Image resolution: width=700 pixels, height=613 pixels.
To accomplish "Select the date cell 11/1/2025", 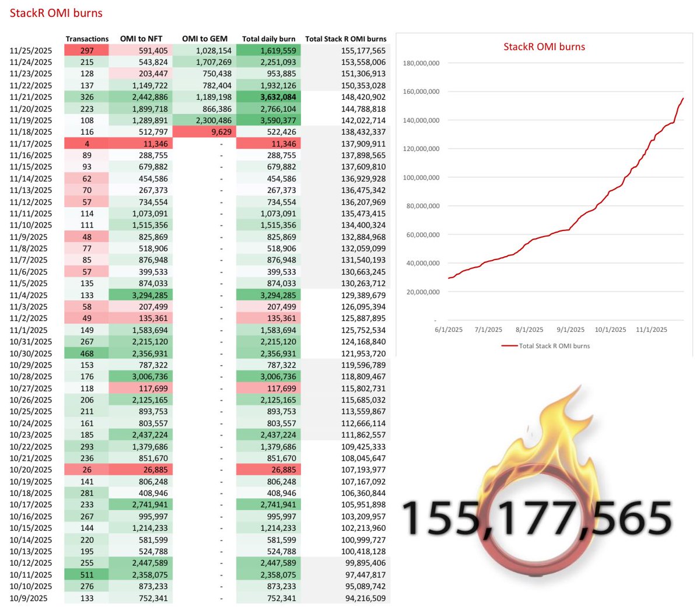I will click(x=29, y=330).
